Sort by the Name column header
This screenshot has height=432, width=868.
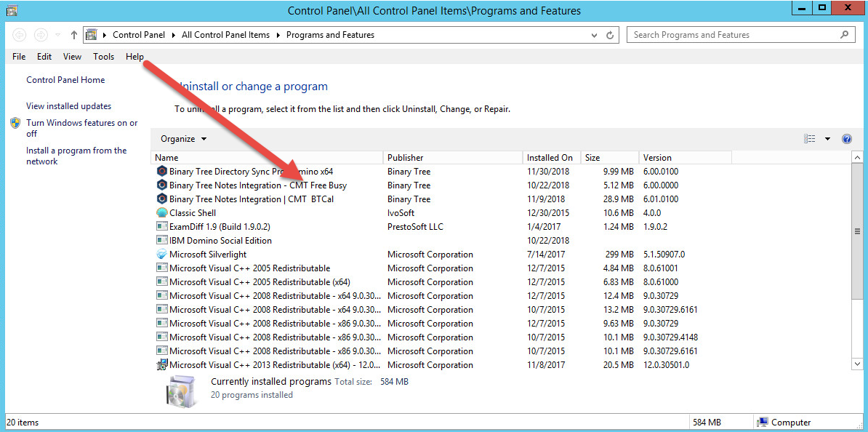click(x=267, y=157)
